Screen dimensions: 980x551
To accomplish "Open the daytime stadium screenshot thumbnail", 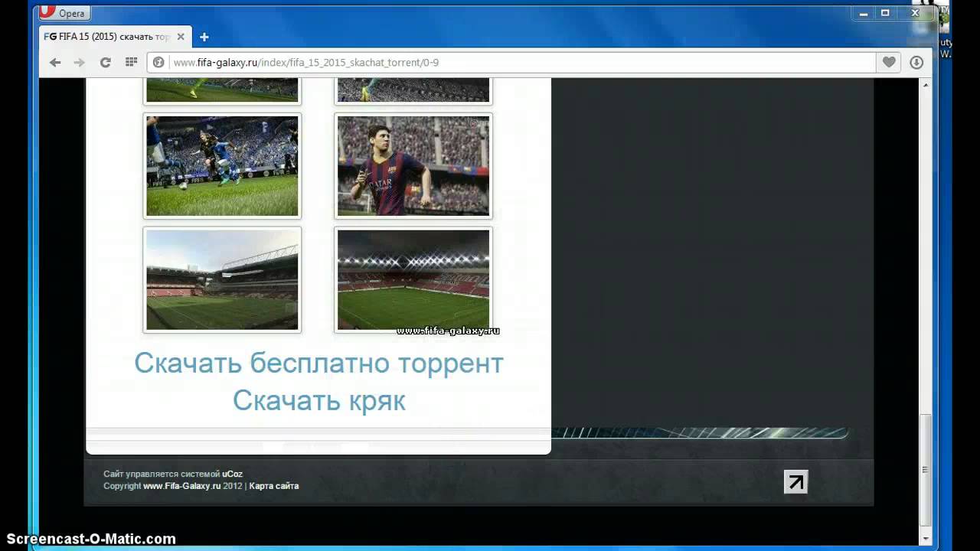I will click(222, 280).
